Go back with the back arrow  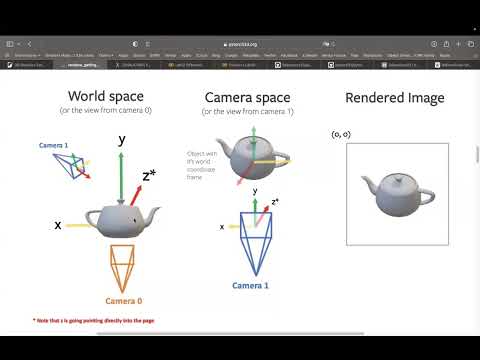(29, 44)
